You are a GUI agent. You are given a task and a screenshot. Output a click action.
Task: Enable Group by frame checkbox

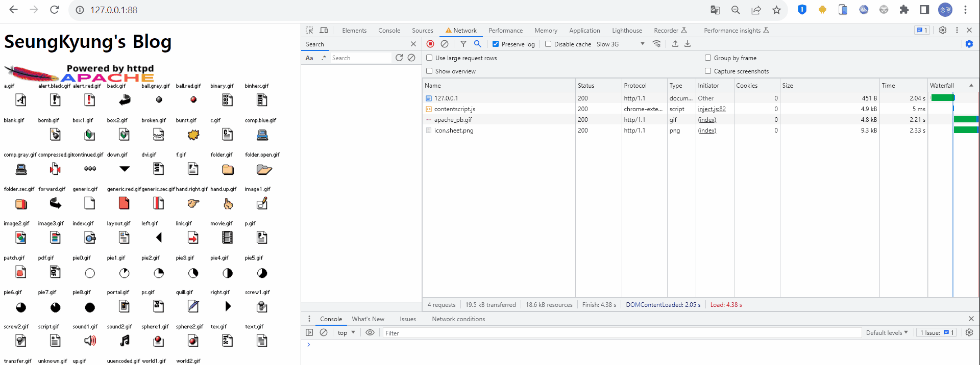click(708, 58)
